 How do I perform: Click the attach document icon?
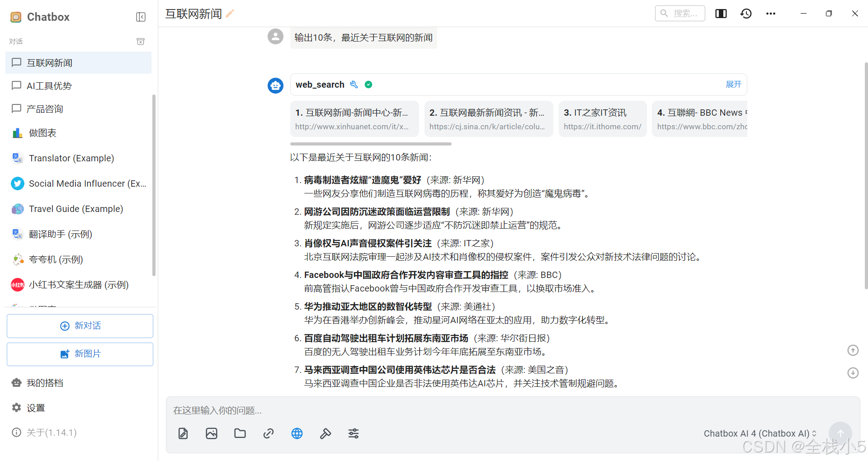(183, 433)
